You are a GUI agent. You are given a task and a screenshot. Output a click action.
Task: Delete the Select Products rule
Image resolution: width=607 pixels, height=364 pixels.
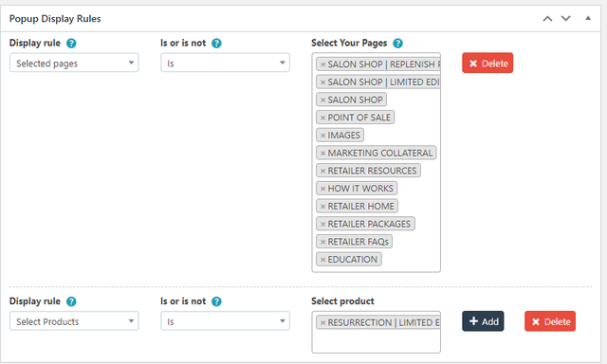tap(550, 321)
